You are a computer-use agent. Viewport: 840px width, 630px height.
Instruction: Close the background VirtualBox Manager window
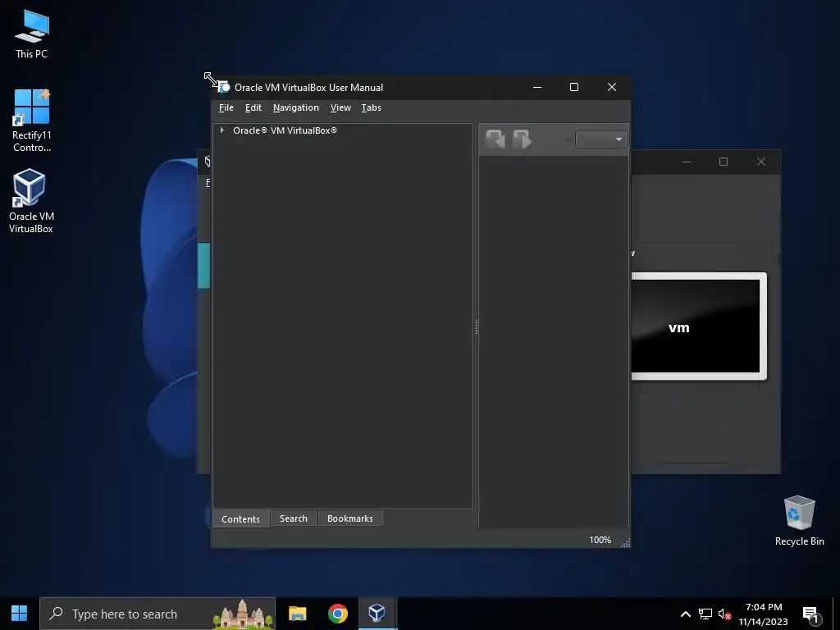click(x=760, y=162)
